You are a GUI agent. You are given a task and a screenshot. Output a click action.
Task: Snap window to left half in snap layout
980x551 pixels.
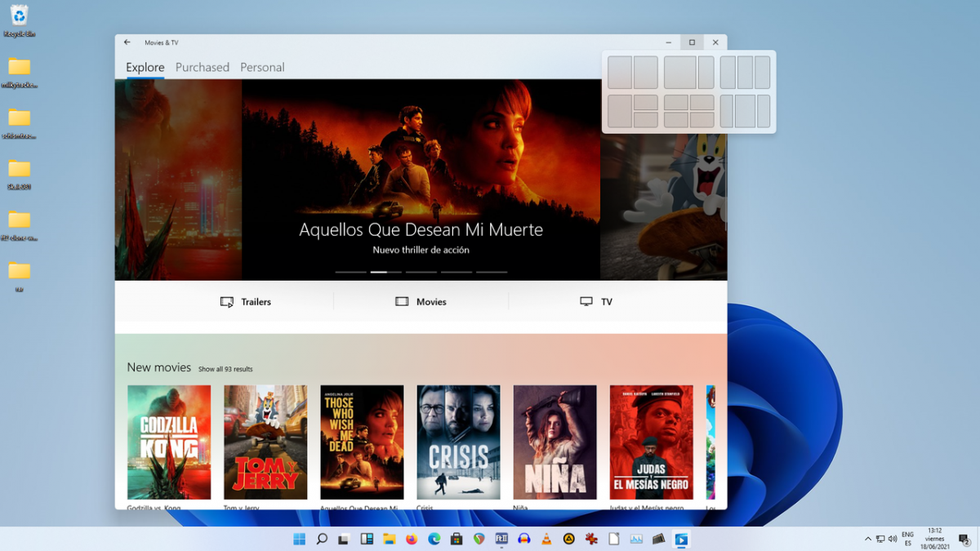(x=620, y=73)
